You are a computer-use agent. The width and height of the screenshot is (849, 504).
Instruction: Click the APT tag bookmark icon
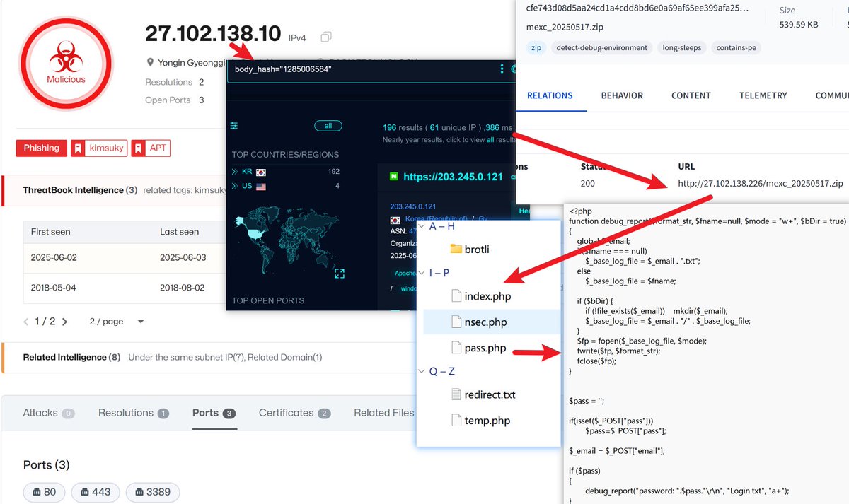pos(139,148)
